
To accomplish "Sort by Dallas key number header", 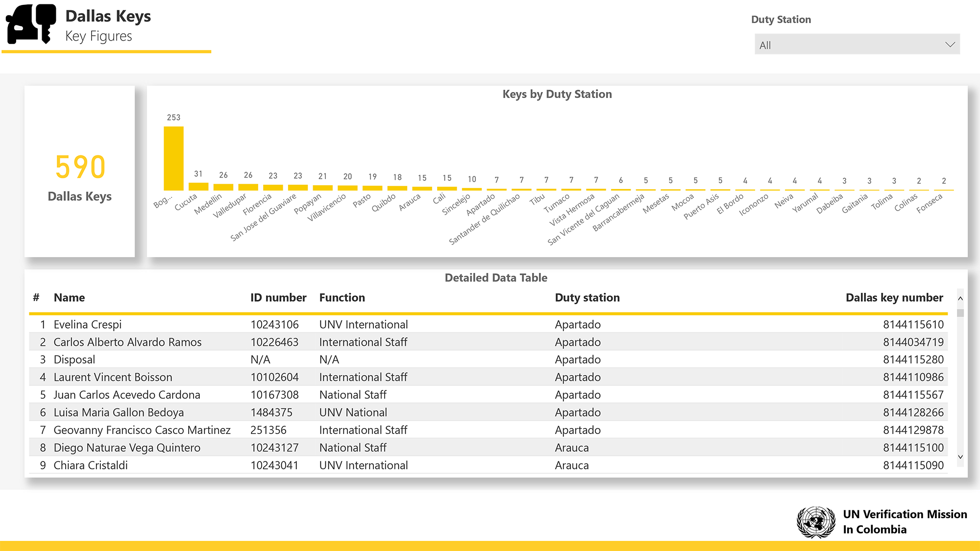I will [894, 298].
